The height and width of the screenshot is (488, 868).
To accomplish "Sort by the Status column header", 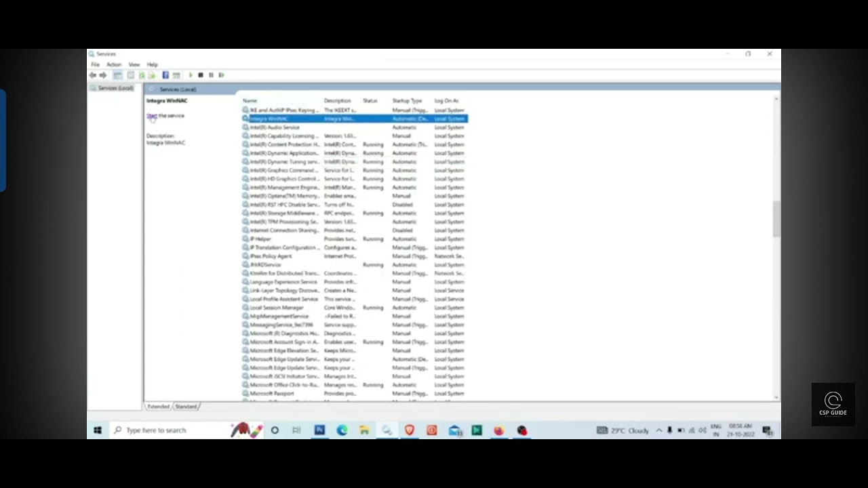I will [x=370, y=101].
